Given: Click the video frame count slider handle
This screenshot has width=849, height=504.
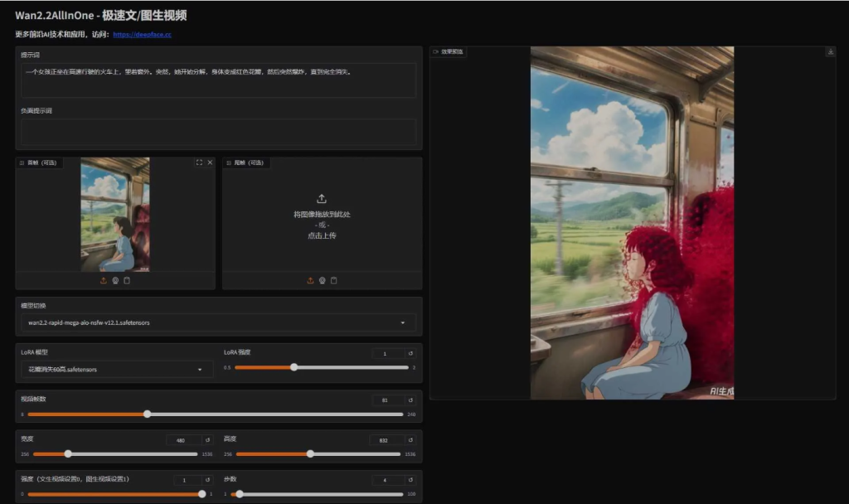Looking at the screenshot, I should pyautogui.click(x=147, y=414).
